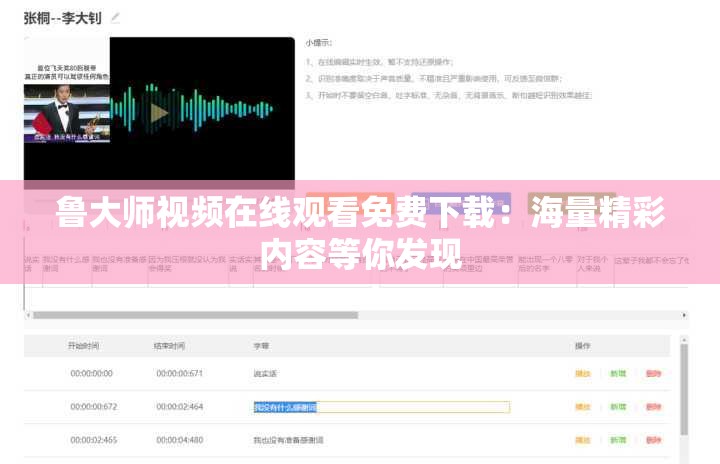The image size is (720, 464).
Task: Click the horizontal timeline scrollbar thumb
Action: tap(196, 315)
